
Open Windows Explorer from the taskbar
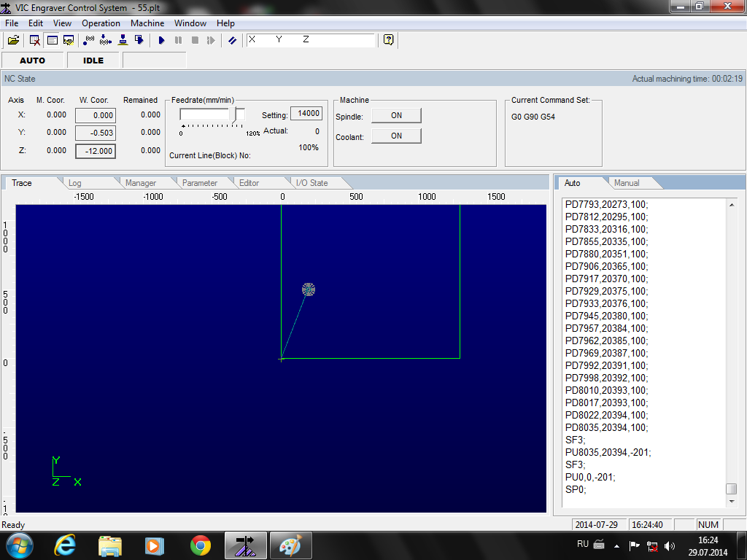(110, 545)
